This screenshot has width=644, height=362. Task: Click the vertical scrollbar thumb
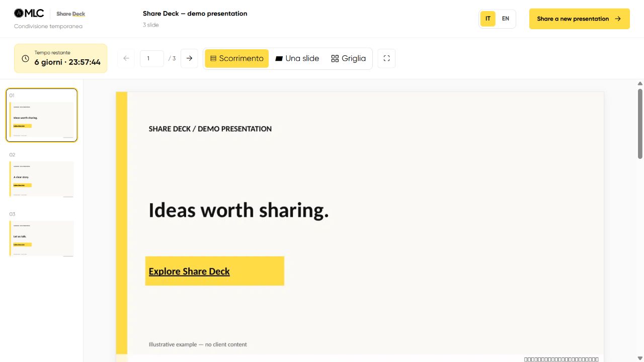pos(640,124)
